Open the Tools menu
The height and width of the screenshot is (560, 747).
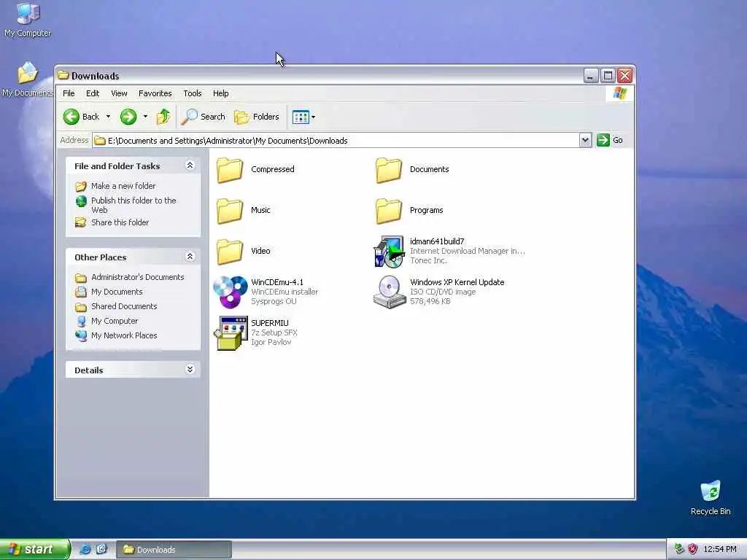point(193,93)
